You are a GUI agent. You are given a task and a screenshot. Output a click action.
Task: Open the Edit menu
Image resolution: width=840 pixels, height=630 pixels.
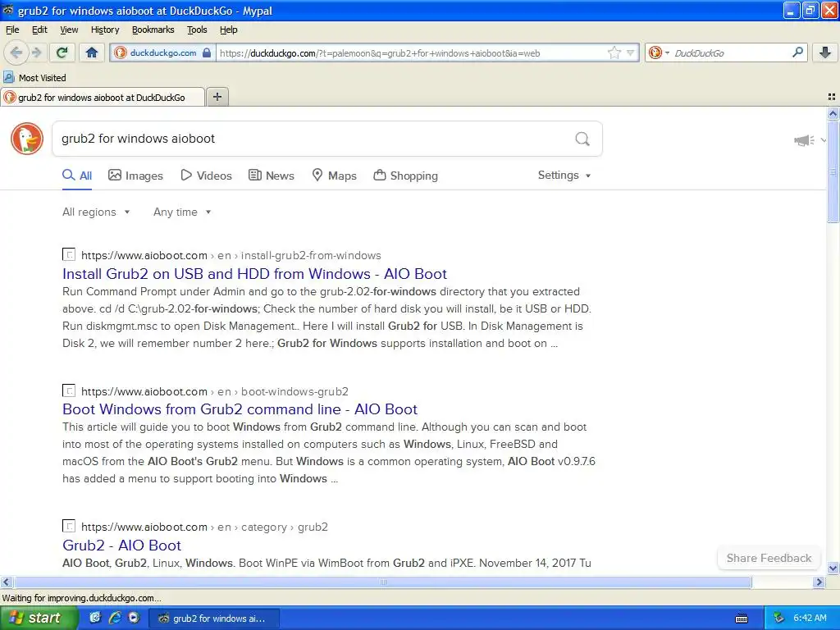39,30
